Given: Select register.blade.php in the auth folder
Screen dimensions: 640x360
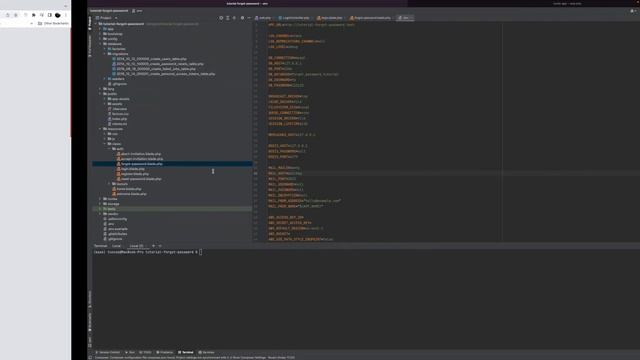Looking at the screenshot, I should tap(133, 174).
